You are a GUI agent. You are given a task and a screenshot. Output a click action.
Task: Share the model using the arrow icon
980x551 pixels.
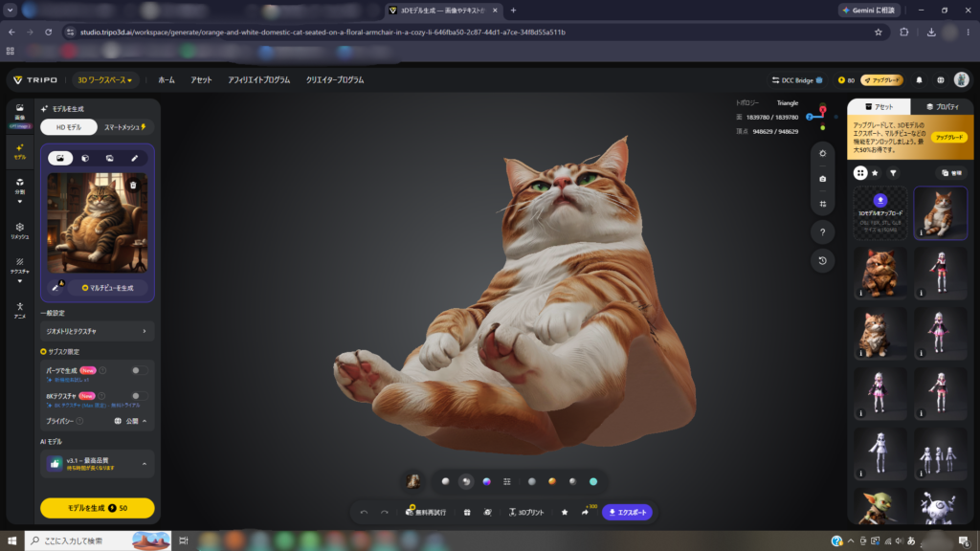tap(585, 513)
